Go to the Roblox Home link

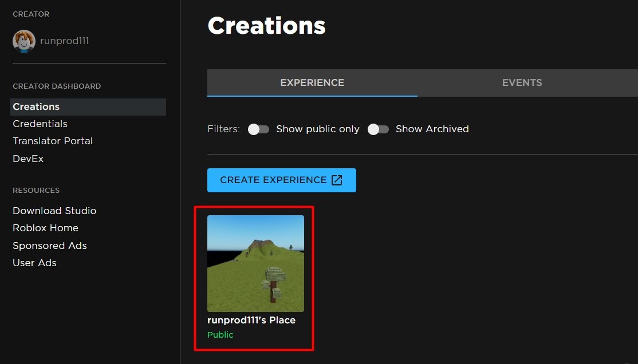46,228
